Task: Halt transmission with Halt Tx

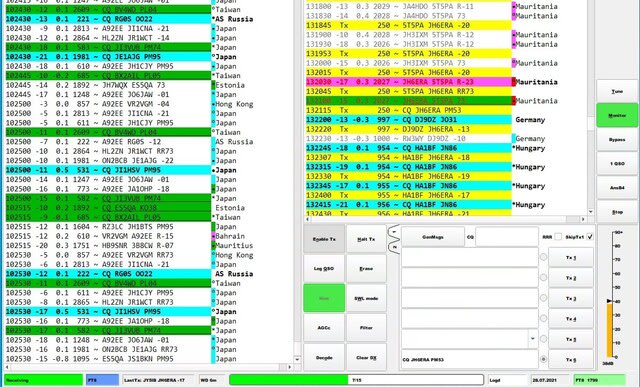Action: pyautogui.click(x=366, y=239)
